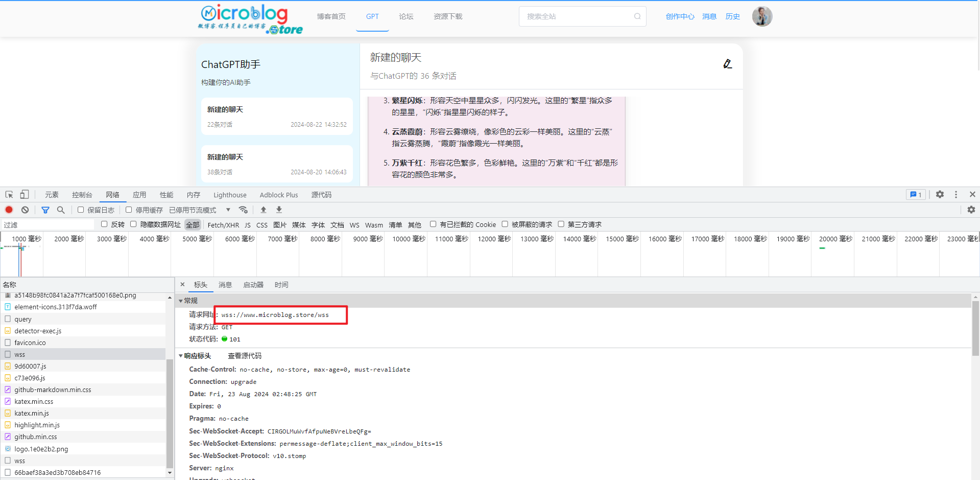Select the katex.min.css request
The image size is (980, 480).
click(x=83, y=401)
